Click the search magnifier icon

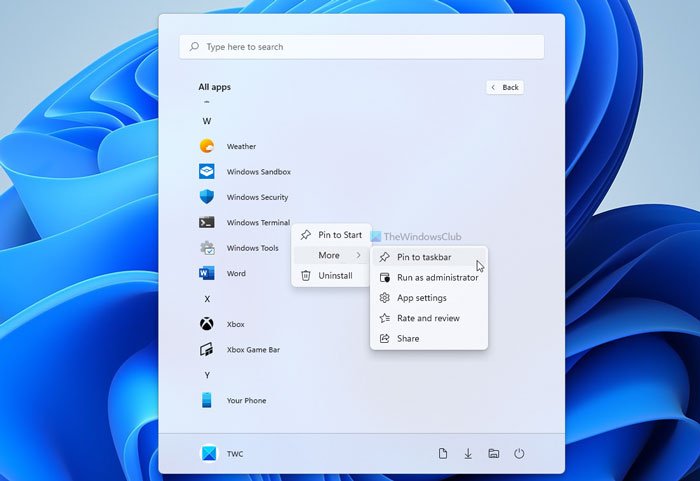pyautogui.click(x=194, y=46)
